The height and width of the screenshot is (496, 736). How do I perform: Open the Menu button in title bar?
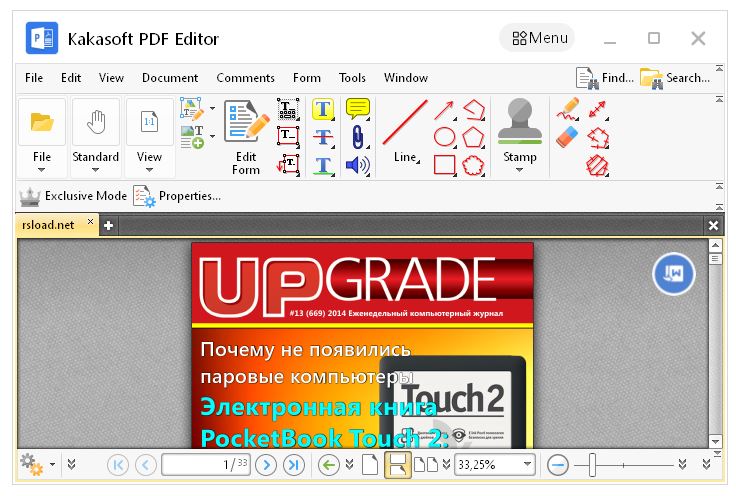click(537, 38)
